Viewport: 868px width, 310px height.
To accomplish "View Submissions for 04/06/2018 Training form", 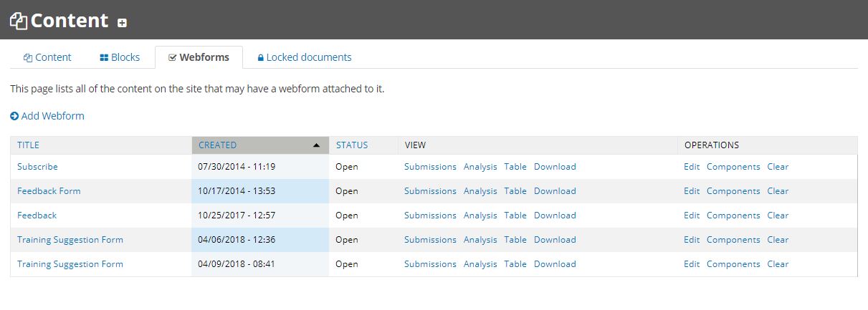I will point(430,240).
